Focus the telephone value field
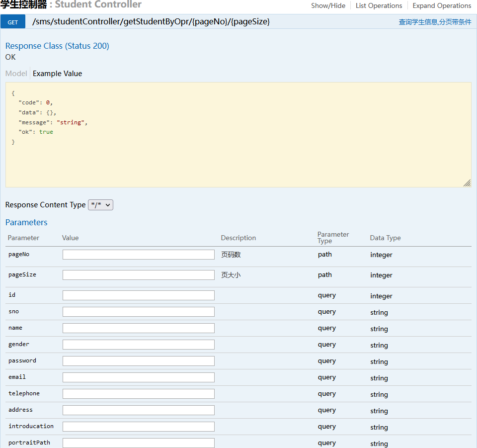477x448 pixels. pyautogui.click(x=139, y=394)
